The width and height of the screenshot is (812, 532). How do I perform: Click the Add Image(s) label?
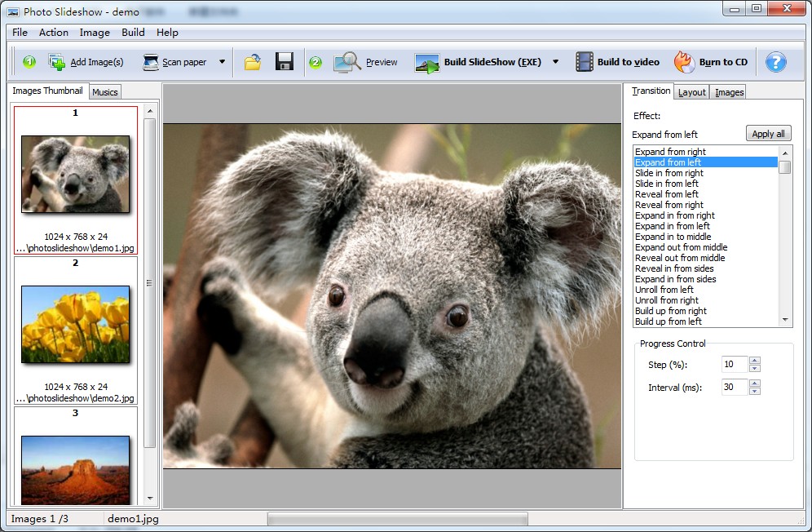(x=97, y=62)
